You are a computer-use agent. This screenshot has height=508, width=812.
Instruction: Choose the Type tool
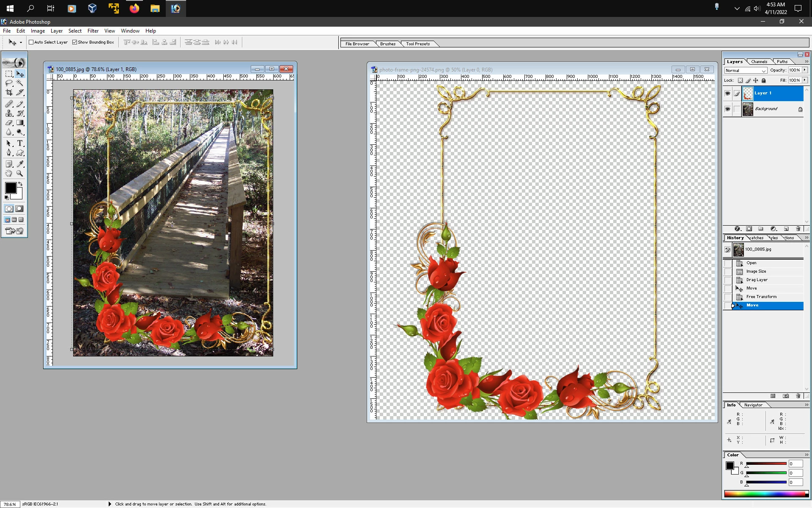(20, 144)
